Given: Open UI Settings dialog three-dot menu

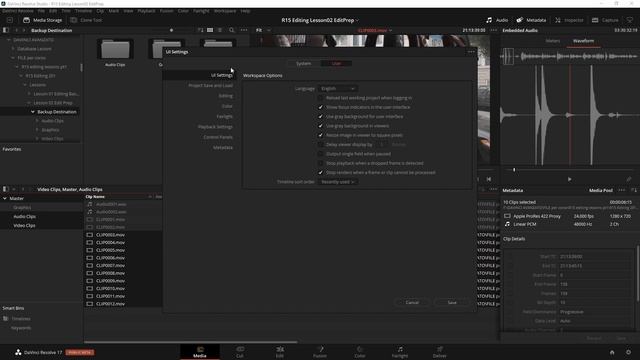Looking at the screenshot, I should (471, 52).
